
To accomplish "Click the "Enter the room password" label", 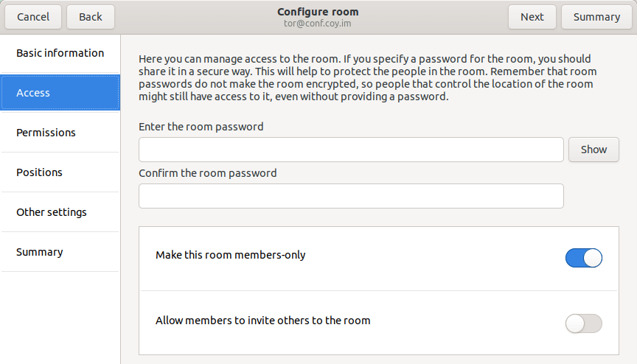I will [x=201, y=127].
